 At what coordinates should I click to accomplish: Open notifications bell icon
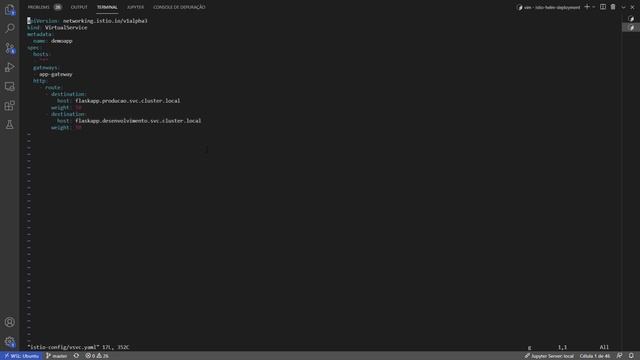631,356
